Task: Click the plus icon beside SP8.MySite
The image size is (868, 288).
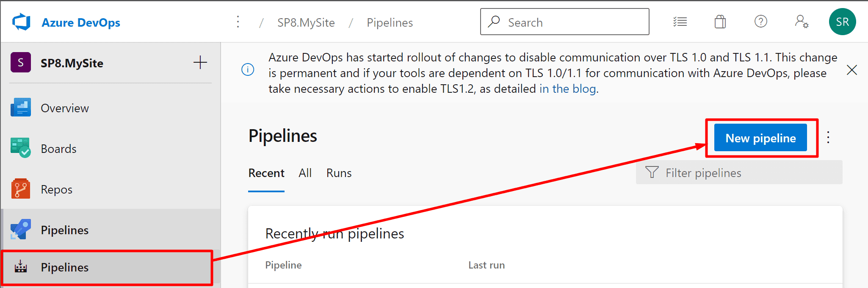Action: pyautogui.click(x=200, y=63)
